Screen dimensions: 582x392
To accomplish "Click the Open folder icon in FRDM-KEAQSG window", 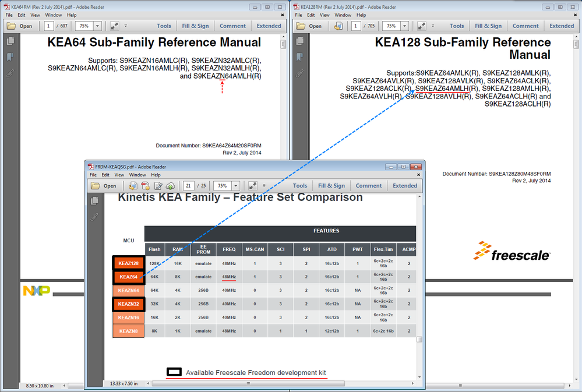I will 96,186.
